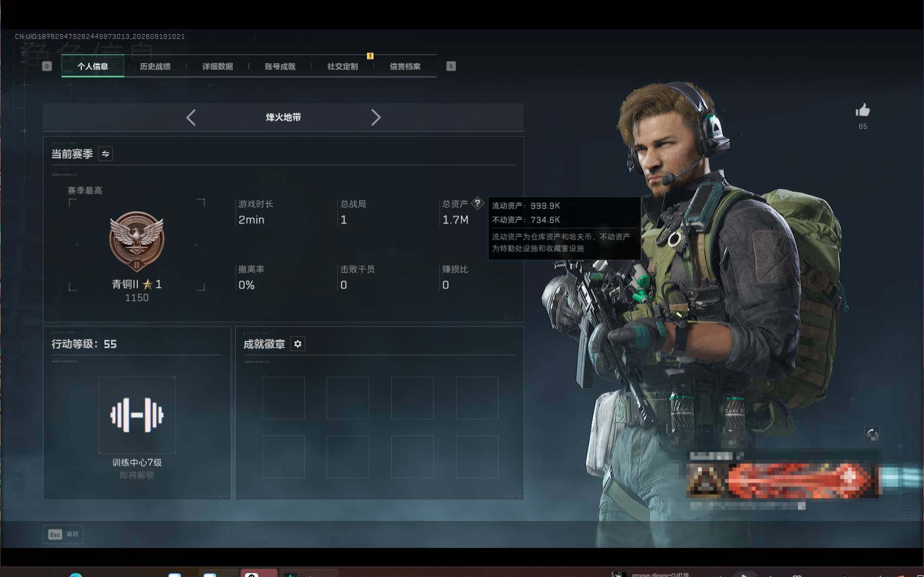Image resolution: width=924 pixels, height=577 pixels.
Task: Switch to the 详细数据 tab
Action: pyautogui.click(x=218, y=66)
